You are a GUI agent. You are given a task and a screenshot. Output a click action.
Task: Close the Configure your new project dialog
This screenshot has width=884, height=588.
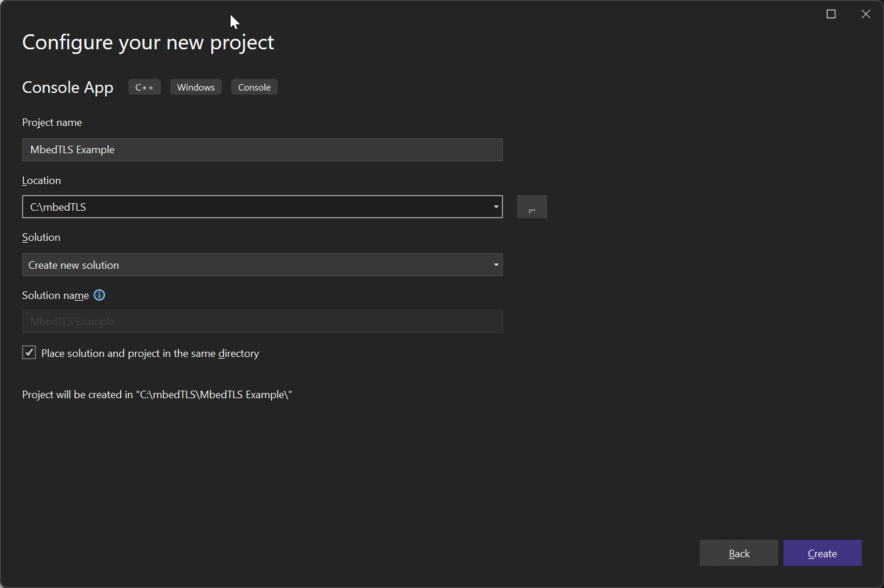(865, 14)
